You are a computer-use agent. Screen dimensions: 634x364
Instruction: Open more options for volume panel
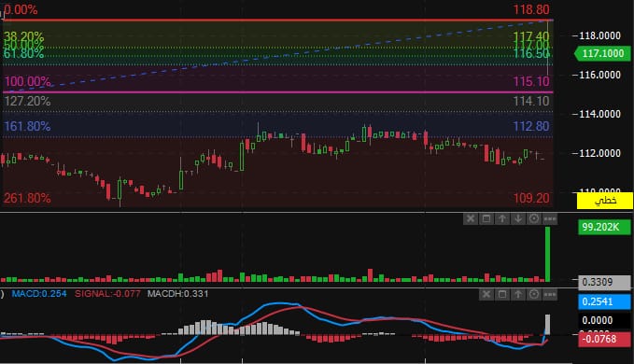click(x=549, y=218)
